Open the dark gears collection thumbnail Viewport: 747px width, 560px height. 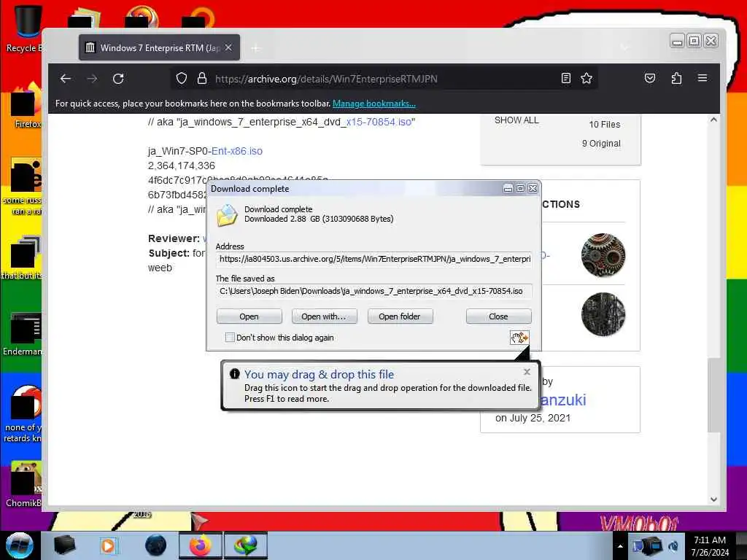[603, 314]
